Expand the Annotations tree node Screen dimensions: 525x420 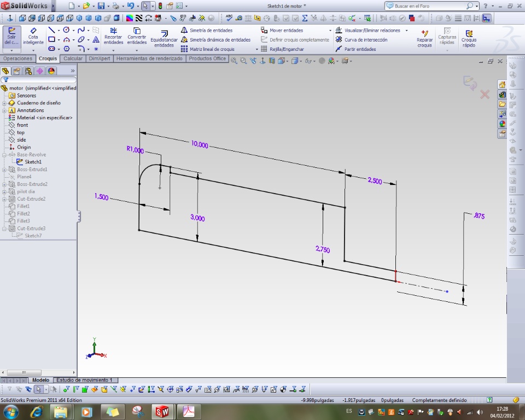pos(4,110)
